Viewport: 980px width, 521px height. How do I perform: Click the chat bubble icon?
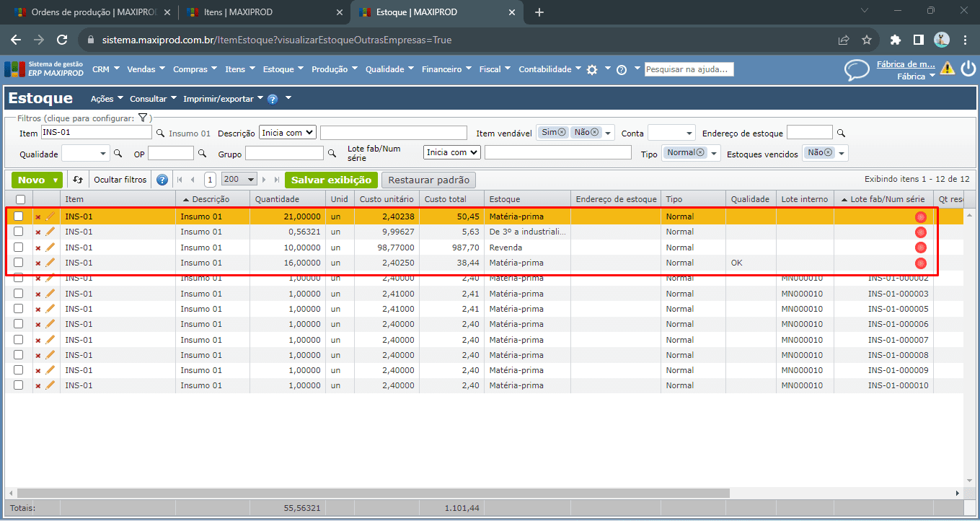pyautogui.click(x=857, y=70)
